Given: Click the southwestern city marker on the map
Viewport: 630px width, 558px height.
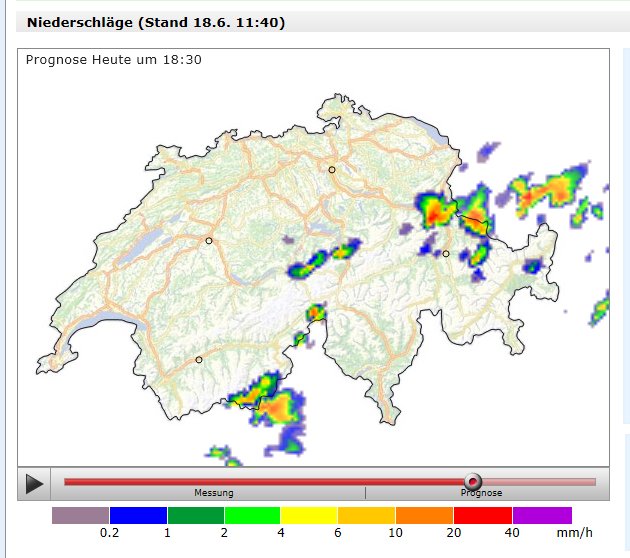Looking at the screenshot, I should [199, 360].
